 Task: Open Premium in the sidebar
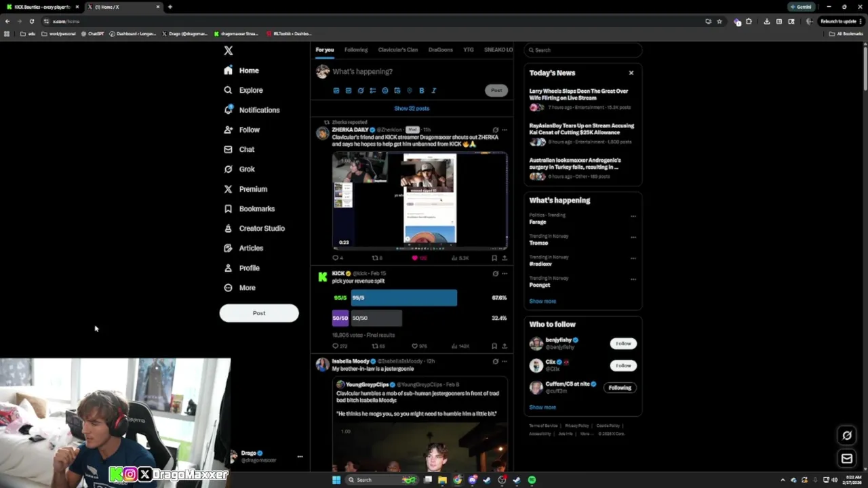coord(245,189)
